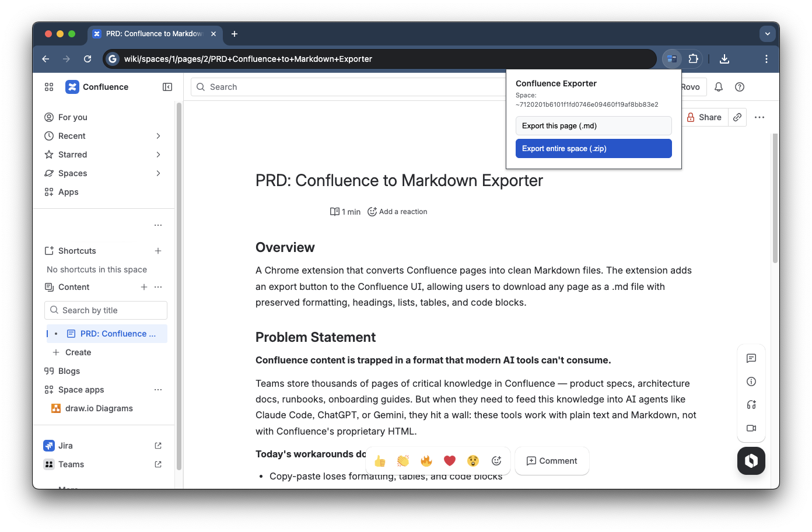The image size is (812, 532).
Task: Pin the Confluence Exporter extension icon
Action: click(671, 58)
